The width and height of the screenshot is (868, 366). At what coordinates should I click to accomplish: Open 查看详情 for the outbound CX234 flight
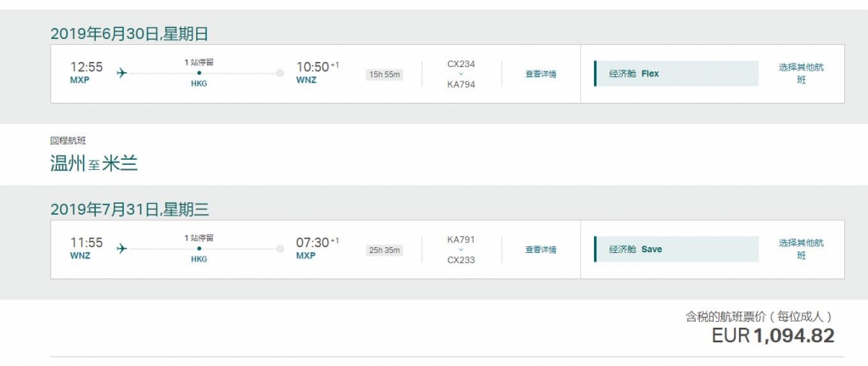(x=540, y=74)
